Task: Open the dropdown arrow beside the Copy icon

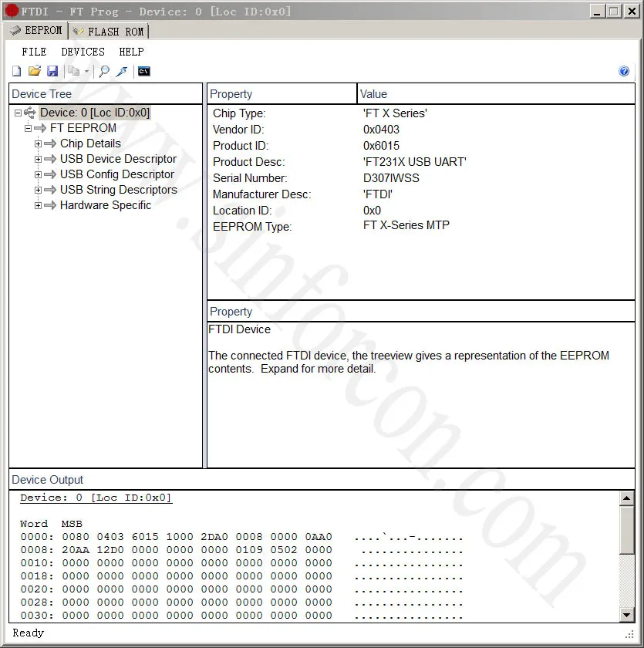Action: coord(86,72)
